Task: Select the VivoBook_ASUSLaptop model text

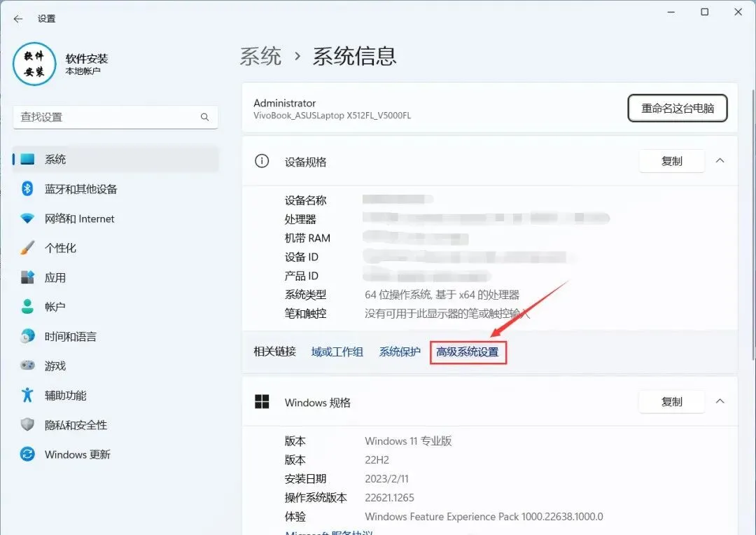Action: pos(332,116)
